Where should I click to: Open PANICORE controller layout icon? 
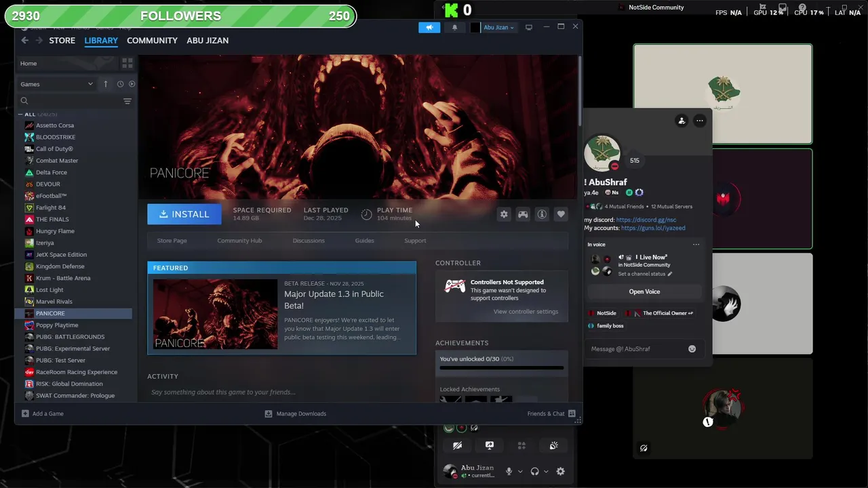coord(523,214)
